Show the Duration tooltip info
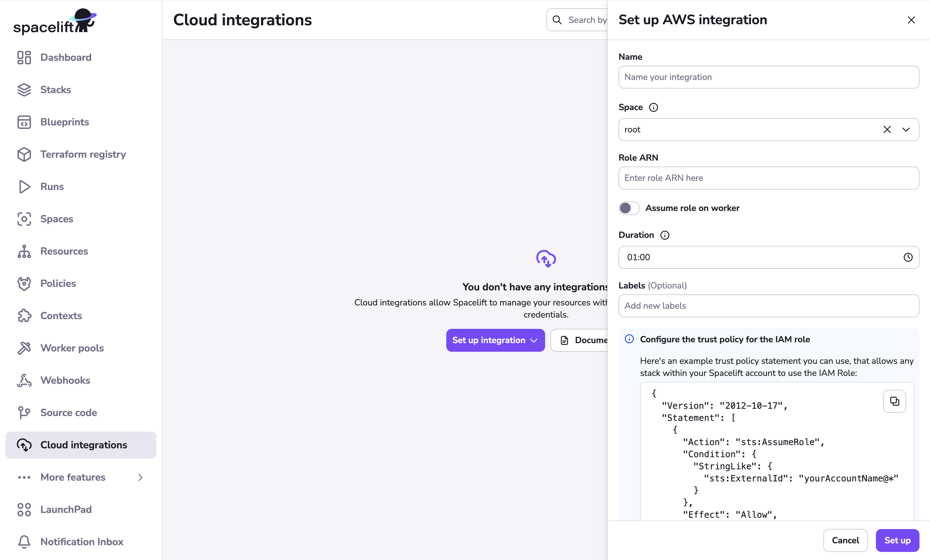Viewport: 930px width, 560px height. pos(665,235)
